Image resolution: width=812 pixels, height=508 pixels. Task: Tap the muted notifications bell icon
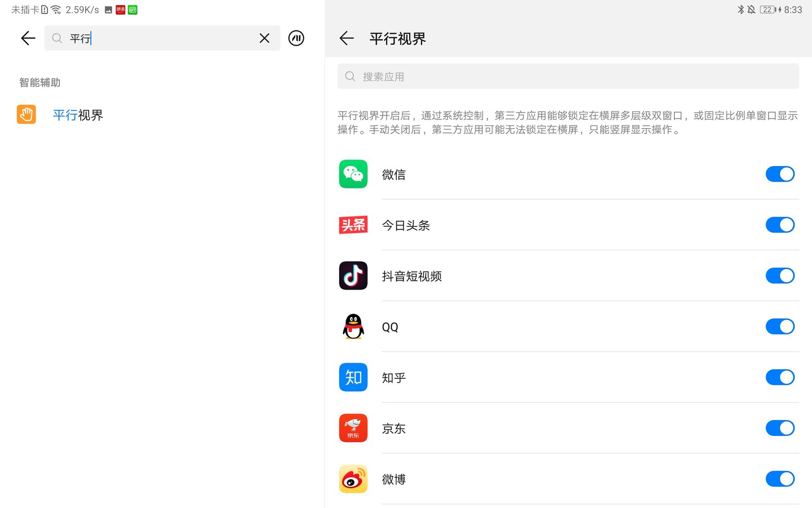(x=752, y=10)
